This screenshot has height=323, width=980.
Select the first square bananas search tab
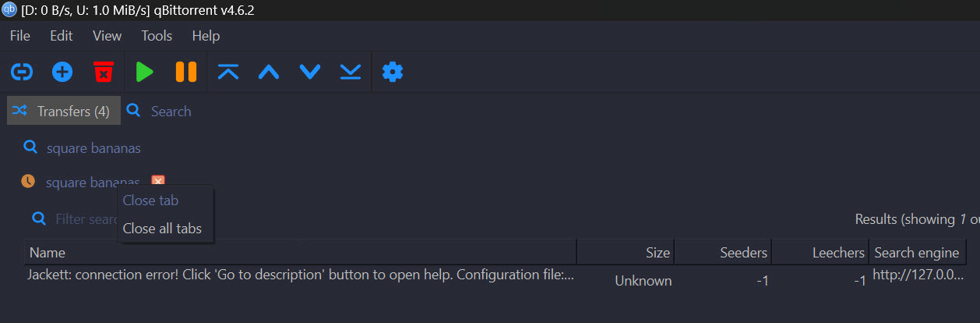click(82, 148)
